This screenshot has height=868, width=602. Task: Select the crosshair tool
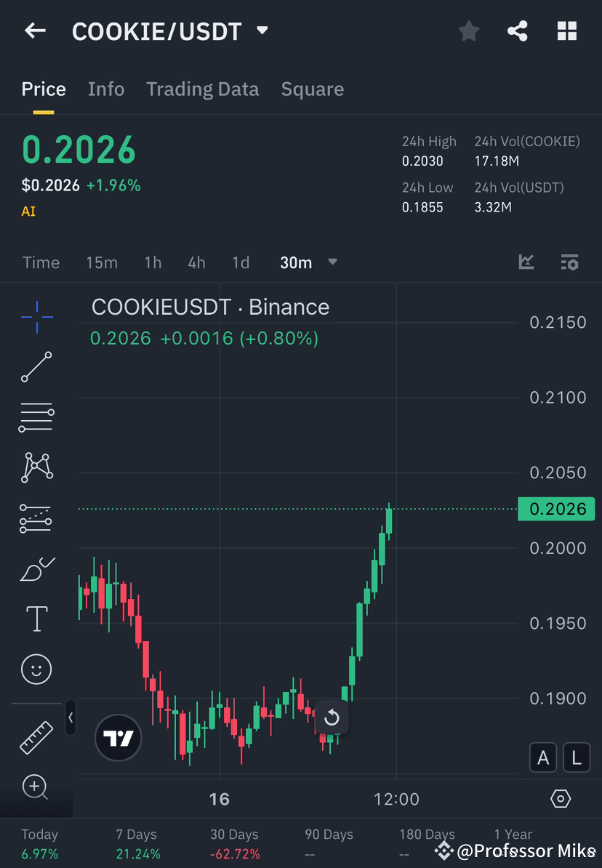pos(36,316)
